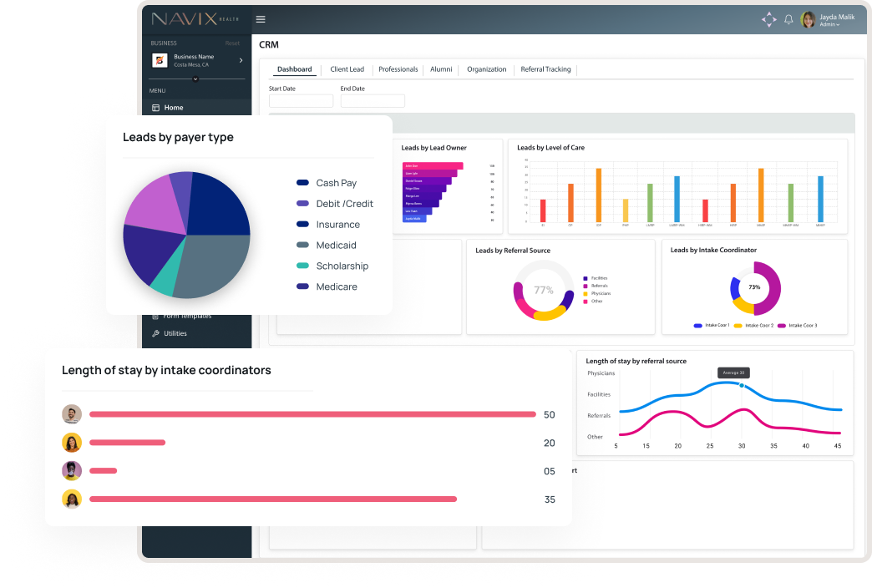Viewport: 872px width, 588px height.
Task: Click the Cash Pay legend swatch
Action: point(302,182)
